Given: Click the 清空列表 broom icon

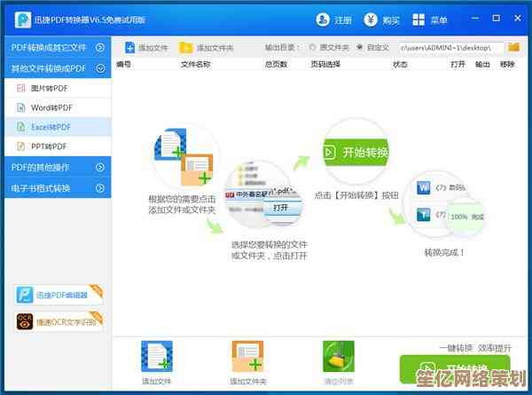Looking at the screenshot, I should pyautogui.click(x=338, y=357).
